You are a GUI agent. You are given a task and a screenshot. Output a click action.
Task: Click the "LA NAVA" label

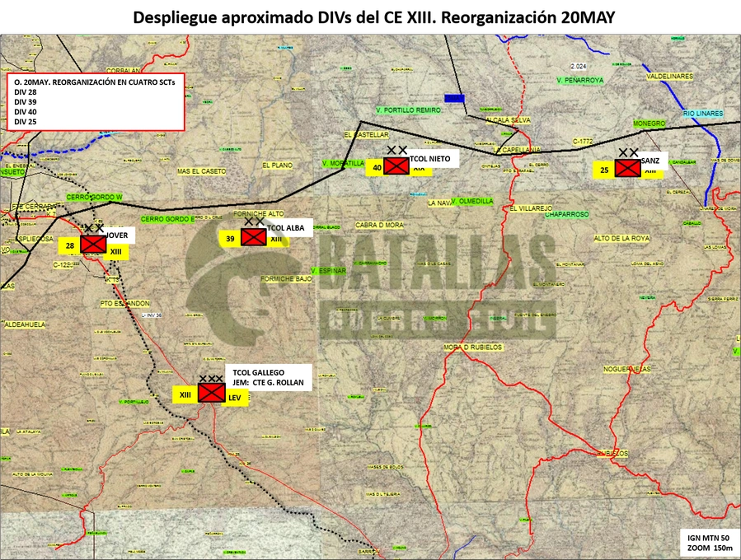(x=440, y=203)
